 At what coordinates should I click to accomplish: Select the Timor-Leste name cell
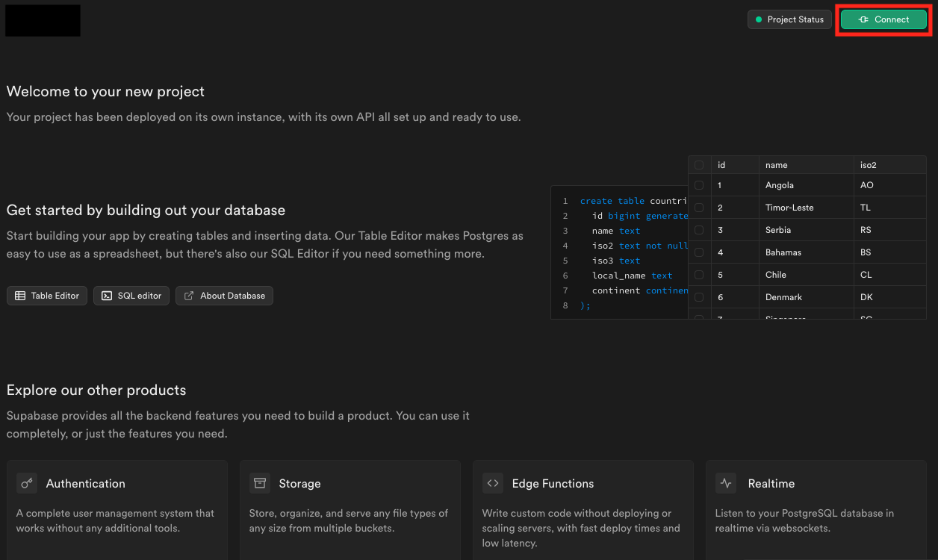(807, 208)
